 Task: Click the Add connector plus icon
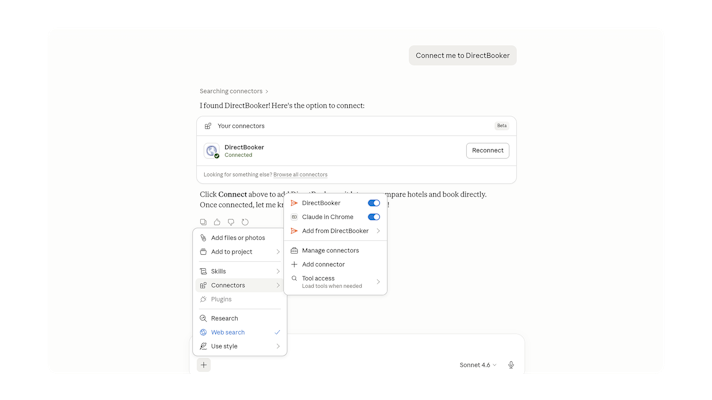pyautogui.click(x=294, y=264)
